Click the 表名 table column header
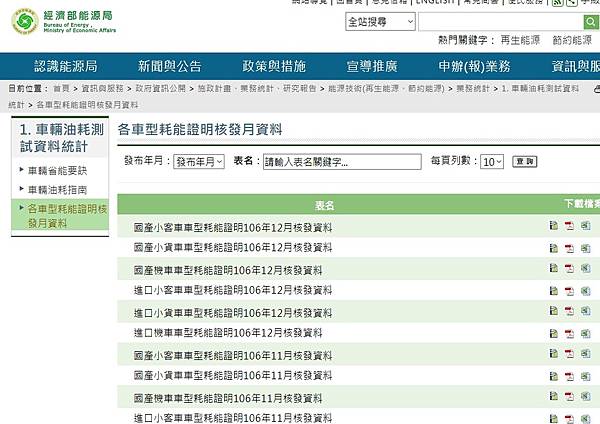 click(324, 205)
